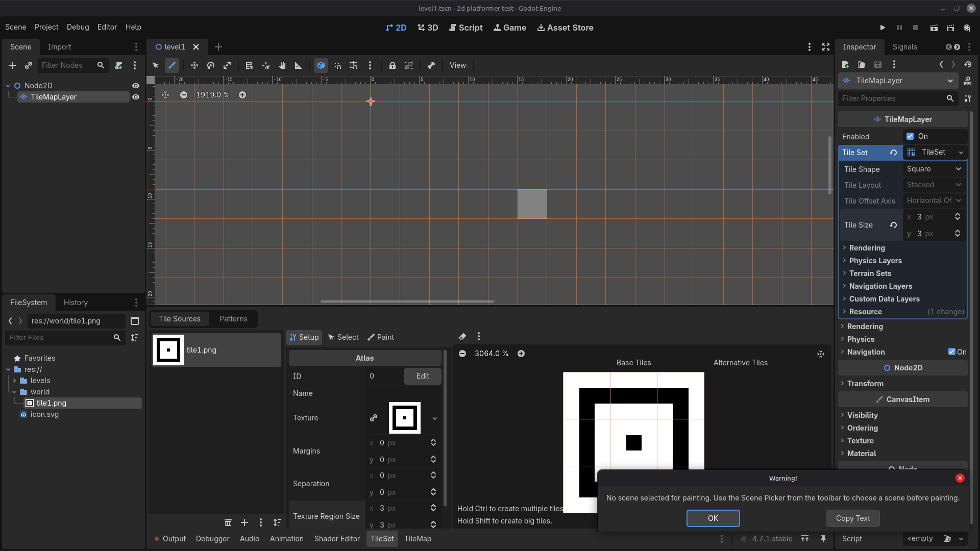Open the Debug menu
This screenshot has height=551, width=980.
[x=78, y=27]
